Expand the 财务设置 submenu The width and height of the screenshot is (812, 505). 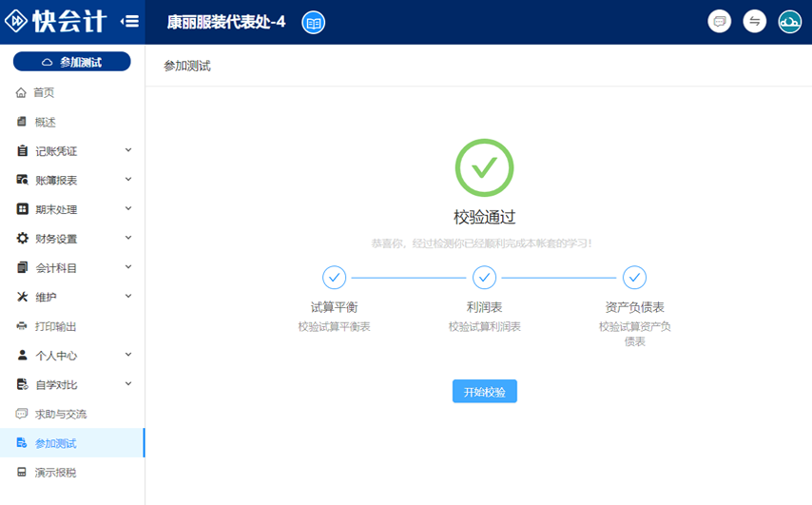tap(71, 239)
